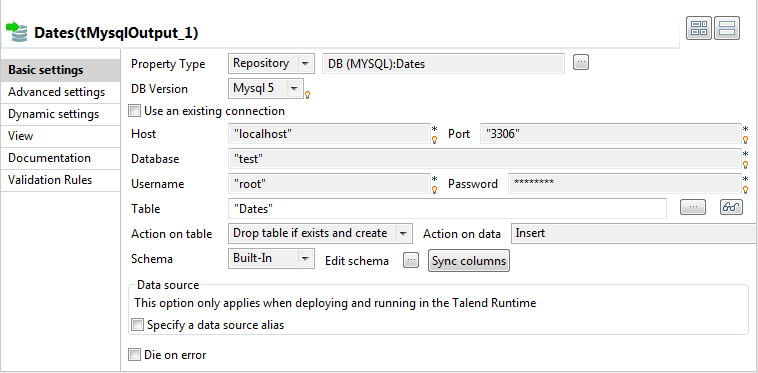Click the Database field with test

click(485, 158)
